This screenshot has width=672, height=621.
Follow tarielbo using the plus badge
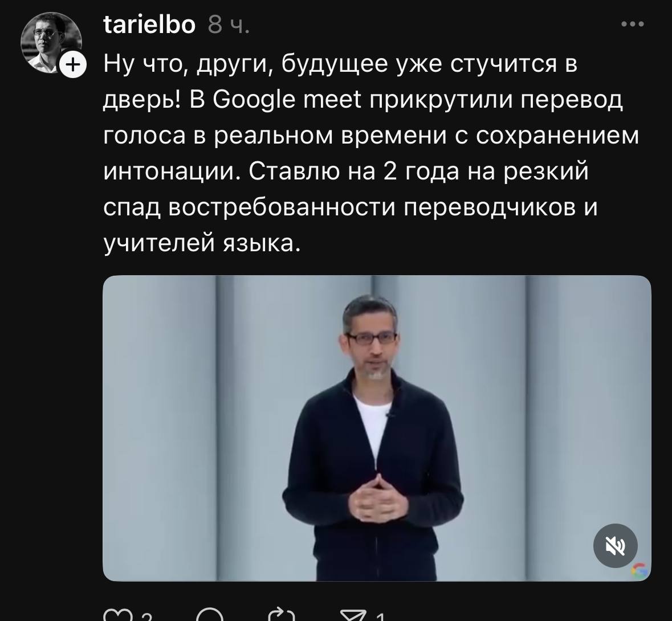(x=74, y=65)
